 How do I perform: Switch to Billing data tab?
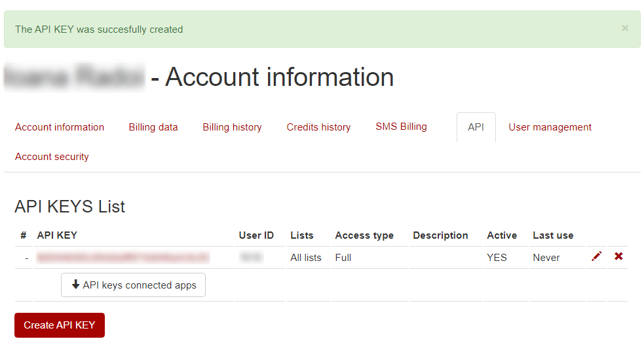153,127
